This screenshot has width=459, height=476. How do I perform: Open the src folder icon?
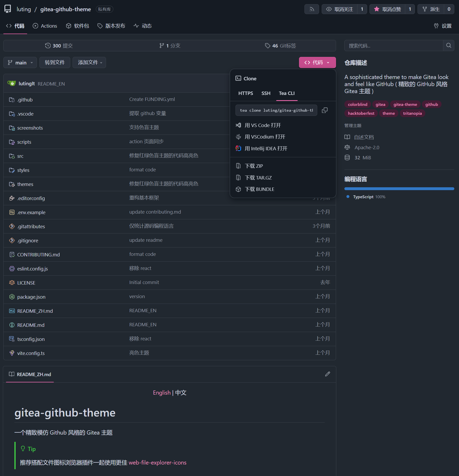(x=12, y=156)
